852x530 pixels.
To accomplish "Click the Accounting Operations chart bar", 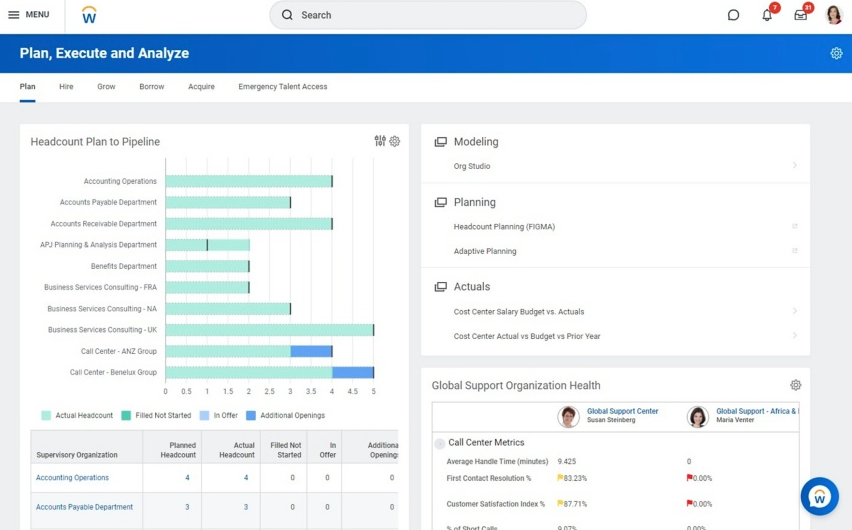I will [249, 181].
